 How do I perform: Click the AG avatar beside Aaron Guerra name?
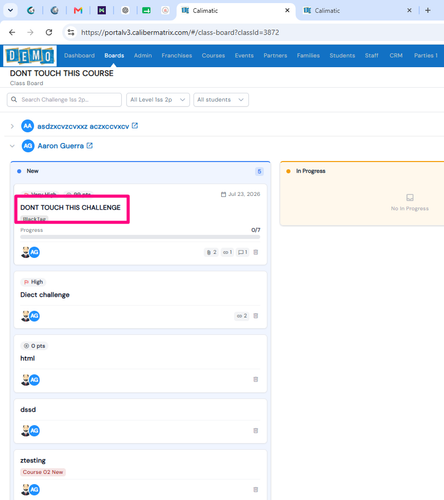click(x=28, y=146)
